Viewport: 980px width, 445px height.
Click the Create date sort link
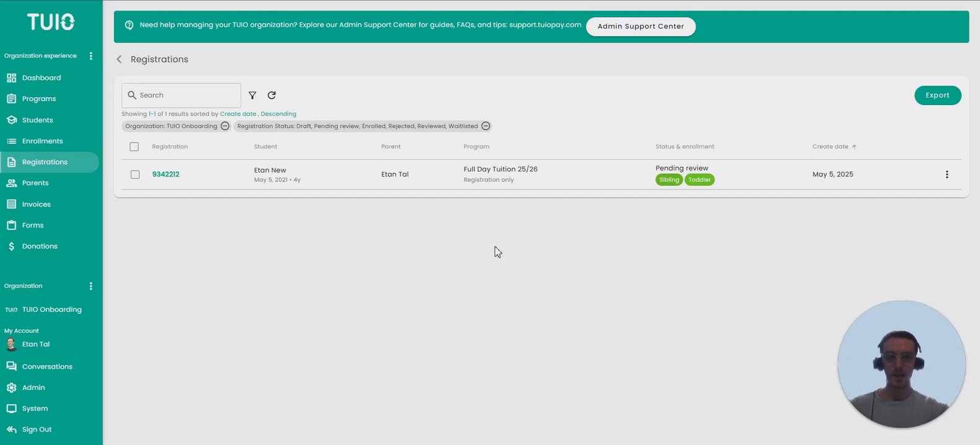(238, 114)
